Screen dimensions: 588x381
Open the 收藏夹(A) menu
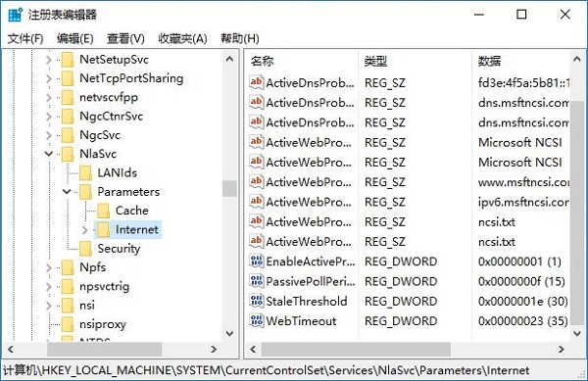click(x=182, y=38)
